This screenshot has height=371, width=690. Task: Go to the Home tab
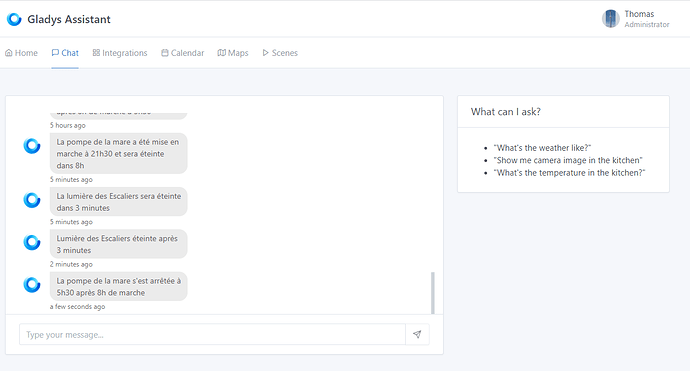(21, 53)
